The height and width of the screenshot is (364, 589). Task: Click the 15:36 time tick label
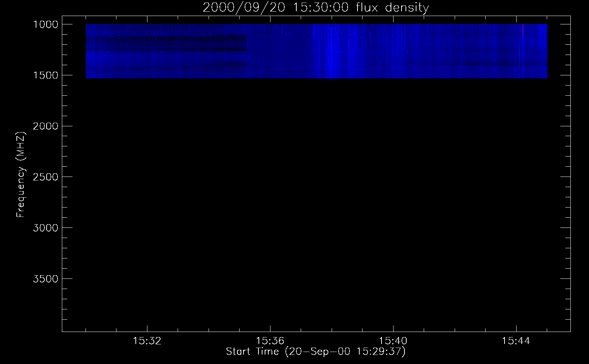270,341
